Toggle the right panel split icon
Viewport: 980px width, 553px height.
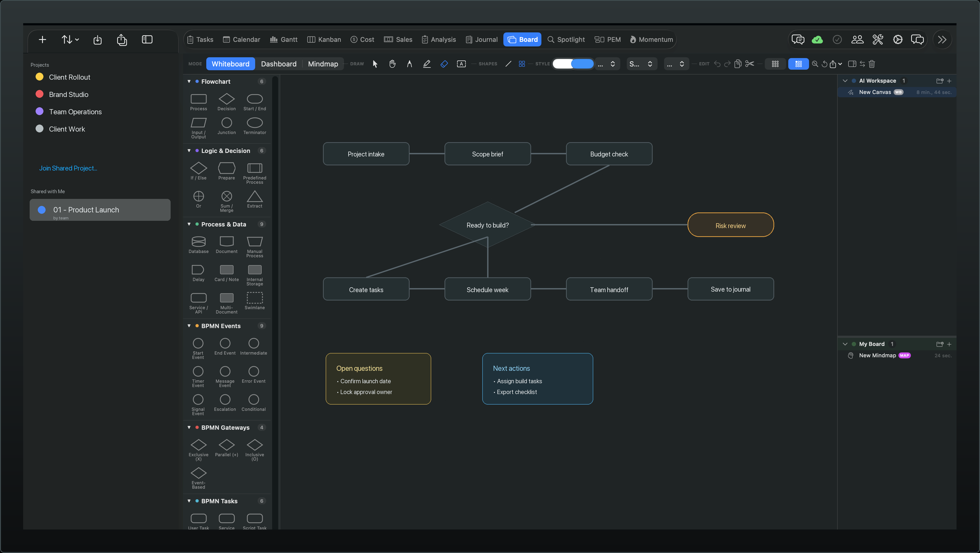(x=852, y=64)
